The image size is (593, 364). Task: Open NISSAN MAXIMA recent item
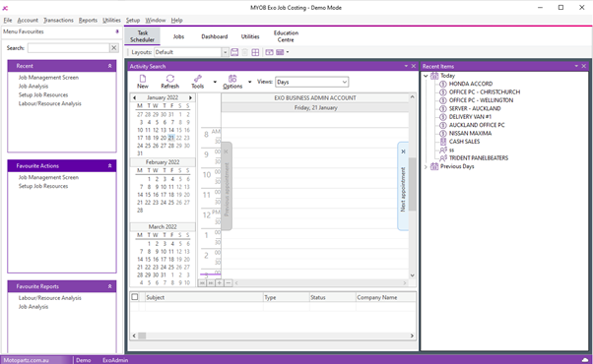470,133
